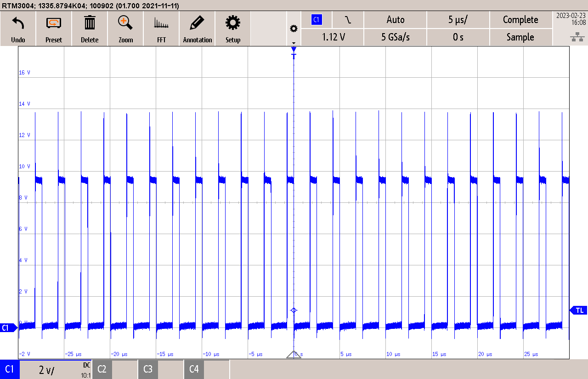Enable channel C3
Image resolution: width=588 pixels, height=379 pixels.
pyautogui.click(x=148, y=369)
